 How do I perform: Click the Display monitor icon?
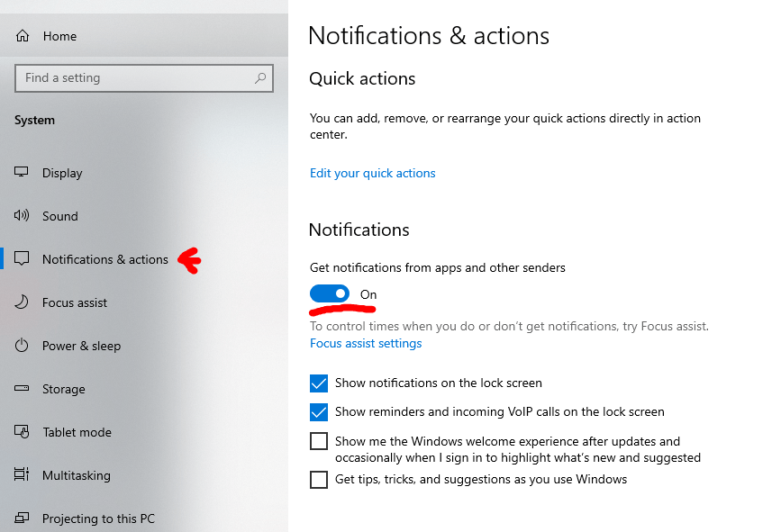[x=23, y=173]
